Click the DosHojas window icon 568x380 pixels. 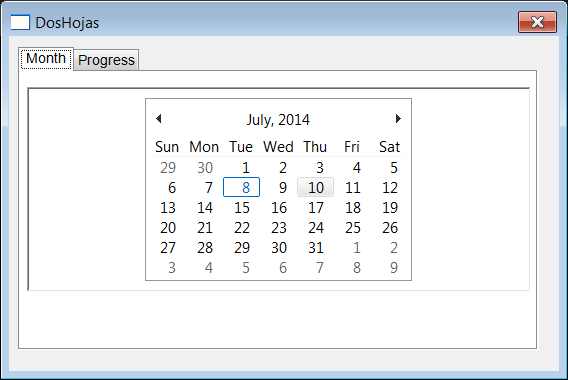[x=20, y=22]
